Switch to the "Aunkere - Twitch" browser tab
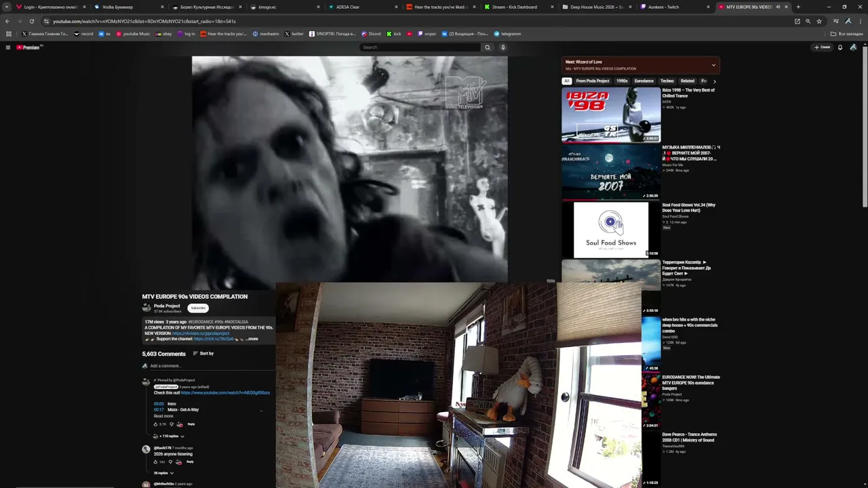This screenshot has width=868, height=488. (x=674, y=7)
